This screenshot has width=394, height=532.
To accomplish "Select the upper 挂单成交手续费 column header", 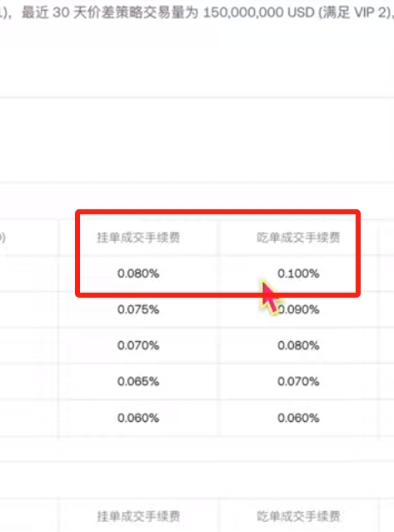I will tap(138, 237).
